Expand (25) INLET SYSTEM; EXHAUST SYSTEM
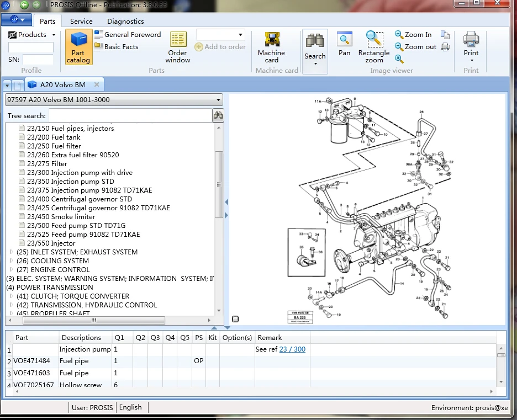The height and width of the screenshot is (420, 517). pos(12,252)
